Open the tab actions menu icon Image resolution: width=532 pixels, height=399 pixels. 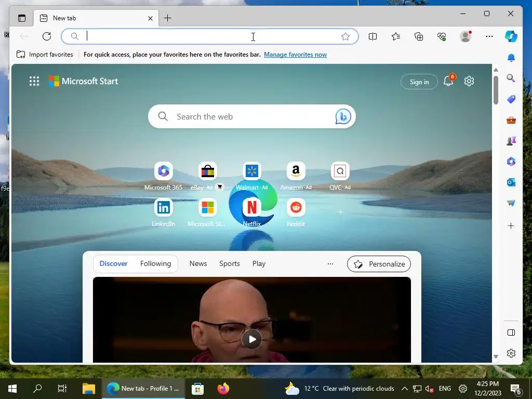point(22,18)
